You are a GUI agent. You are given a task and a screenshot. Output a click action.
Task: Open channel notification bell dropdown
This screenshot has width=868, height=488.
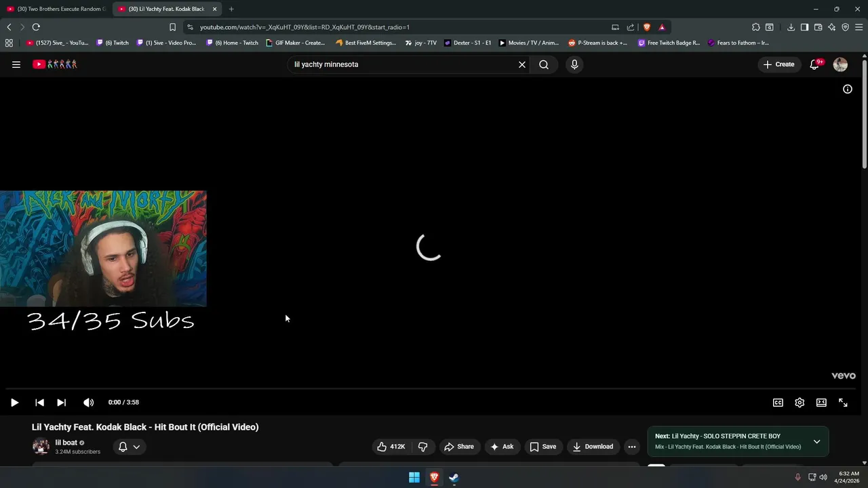point(130,447)
